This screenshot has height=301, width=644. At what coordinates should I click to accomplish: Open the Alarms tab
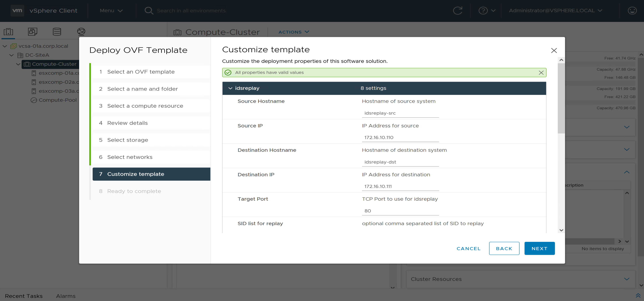[66, 296]
